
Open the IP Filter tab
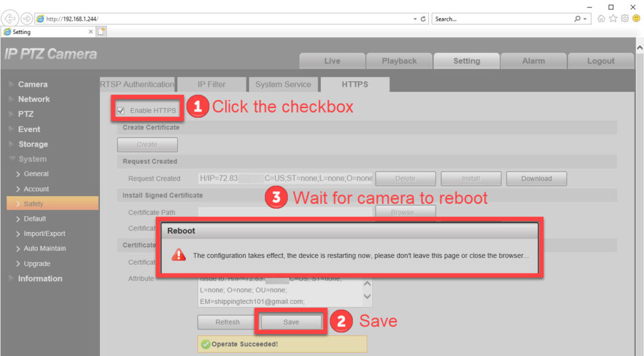211,84
